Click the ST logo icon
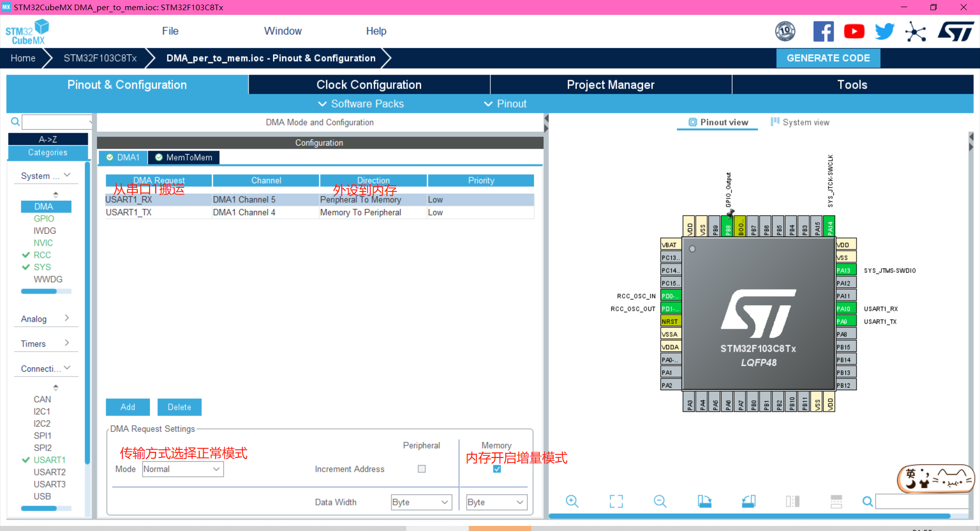Viewport: 980px width, 531px height. [x=955, y=32]
